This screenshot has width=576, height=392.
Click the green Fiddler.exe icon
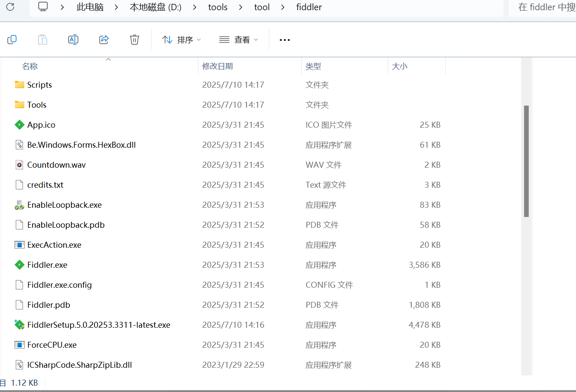click(20, 265)
